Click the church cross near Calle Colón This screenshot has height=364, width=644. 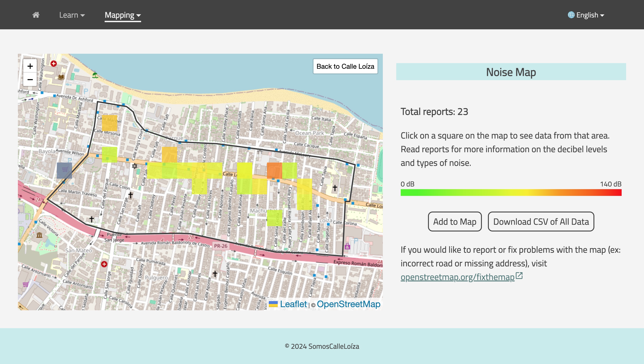click(x=131, y=195)
